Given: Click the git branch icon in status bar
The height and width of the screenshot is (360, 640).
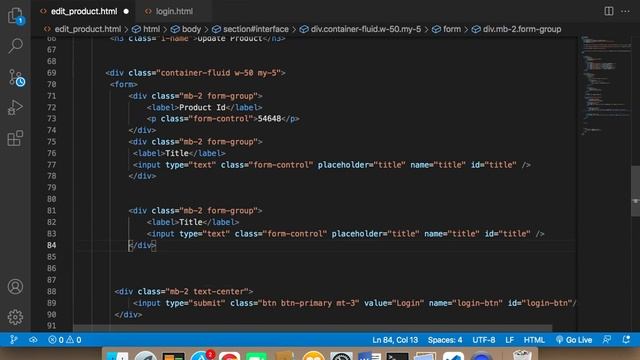Looking at the screenshot, I should [x=13, y=340].
